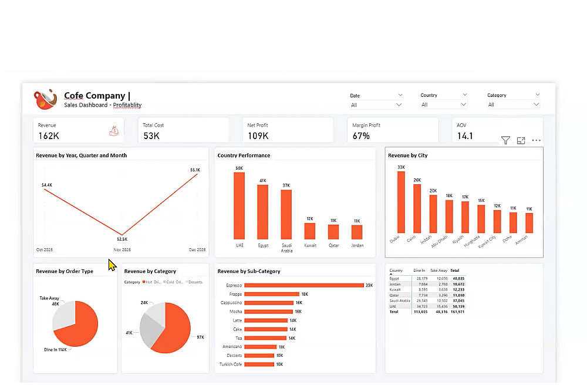Select the Dubai bar in Revenue by City

pos(401,202)
